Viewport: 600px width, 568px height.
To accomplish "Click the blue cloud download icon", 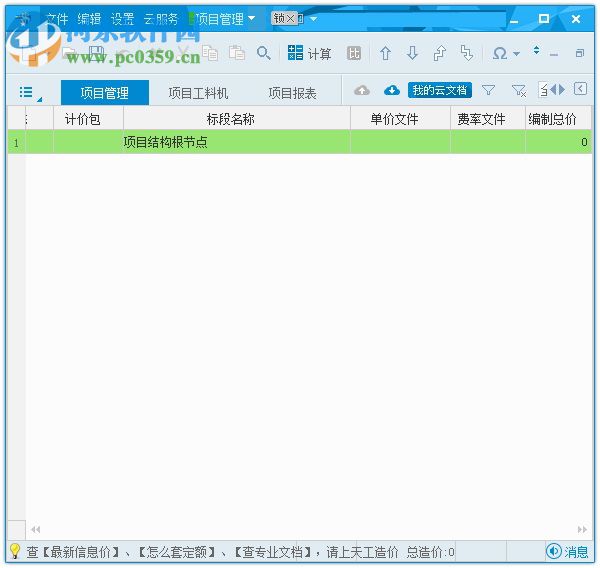I will pyautogui.click(x=392, y=90).
